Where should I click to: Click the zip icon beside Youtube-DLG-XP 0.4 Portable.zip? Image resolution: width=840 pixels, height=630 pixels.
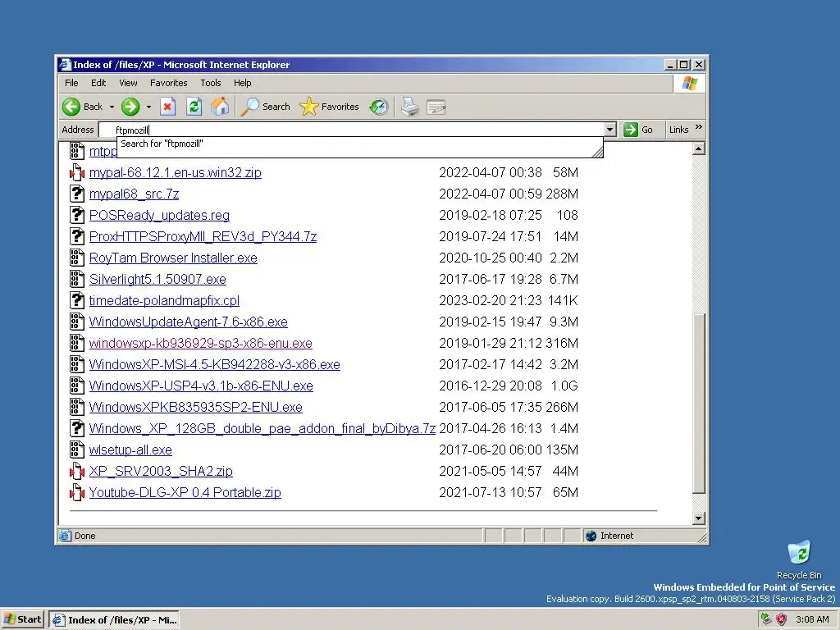pyautogui.click(x=77, y=492)
